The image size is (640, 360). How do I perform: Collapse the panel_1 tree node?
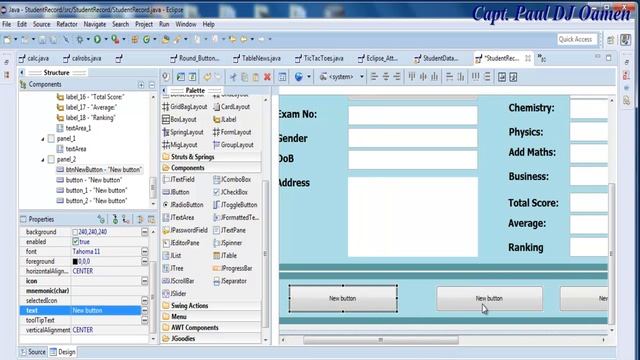[x=42, y=139]
